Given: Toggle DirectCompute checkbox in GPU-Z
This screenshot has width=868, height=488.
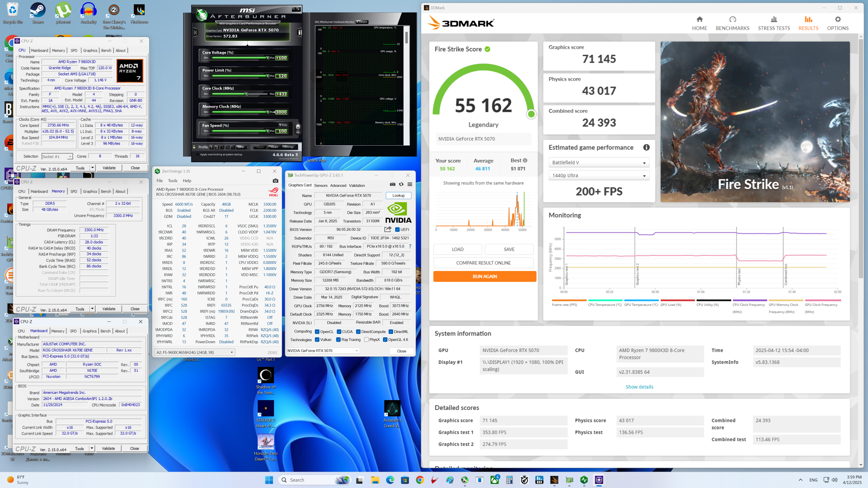Looking at the screenshot, I should tap(358, 331).
